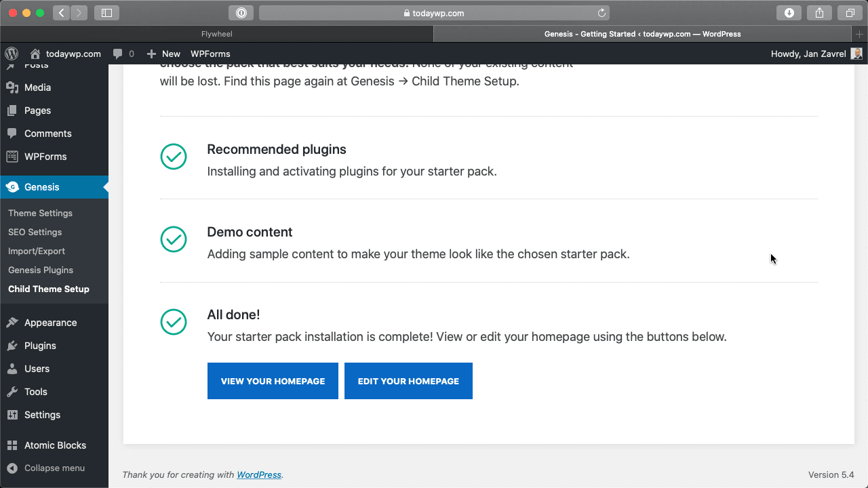Select the Genesis sidebar menu

click(54, 187)
